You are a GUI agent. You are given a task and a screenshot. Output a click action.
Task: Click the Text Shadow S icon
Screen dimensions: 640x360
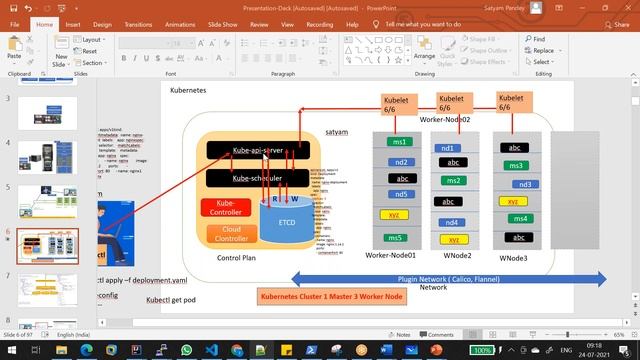coord(158,58)
